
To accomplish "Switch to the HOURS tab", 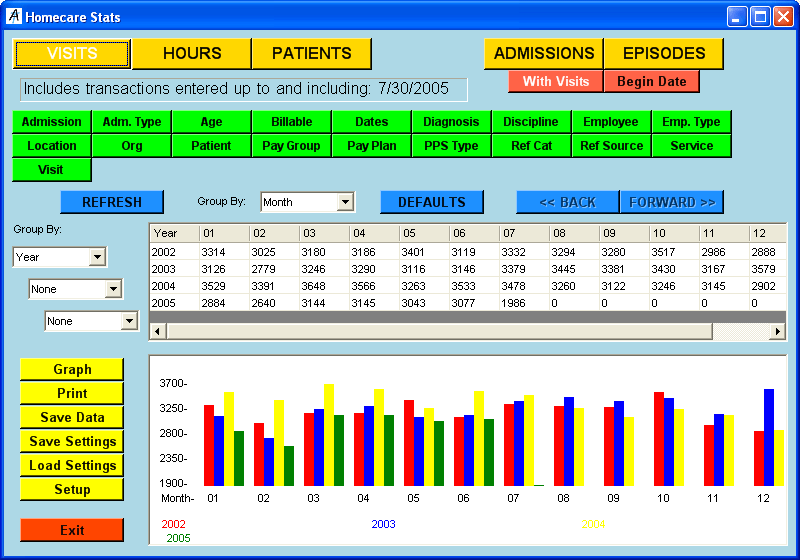I will pos(192,54).
